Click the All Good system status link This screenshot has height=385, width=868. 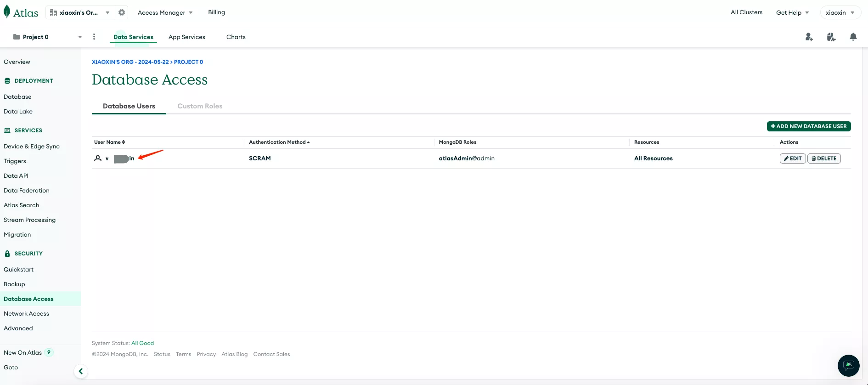coord(142,343)
